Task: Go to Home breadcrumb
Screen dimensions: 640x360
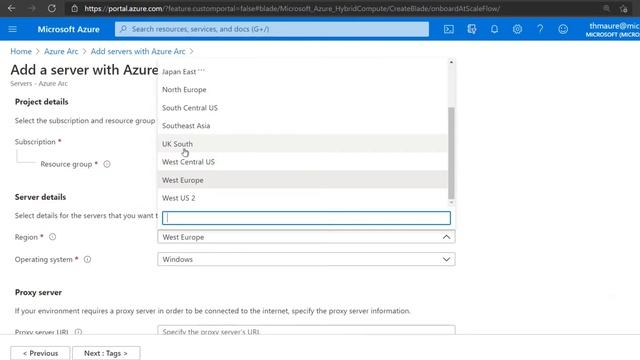Action: click(x=21, y=51)
